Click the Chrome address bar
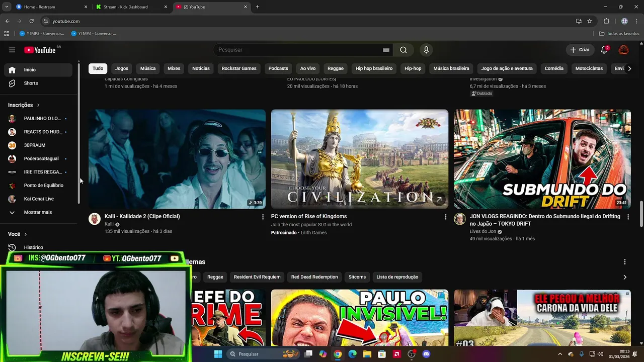 click(312, 21)
